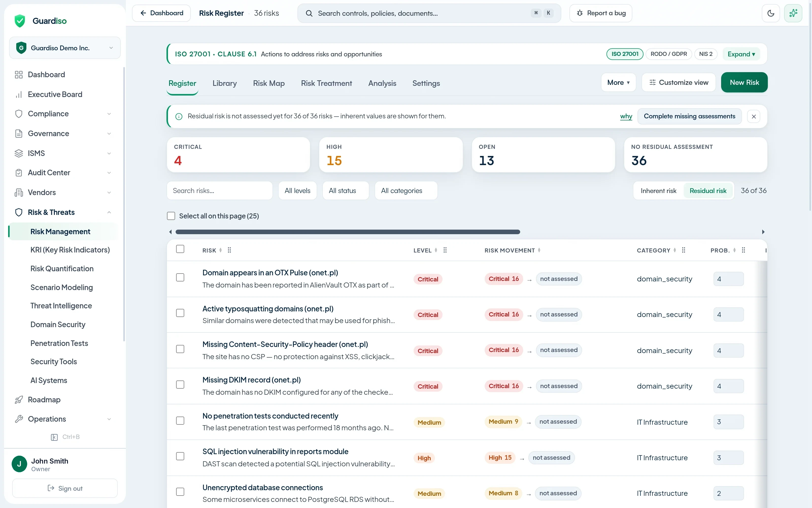Click the search magnifier icon
The width and height of the screenshot is (812, 508).
click(309, 13)
